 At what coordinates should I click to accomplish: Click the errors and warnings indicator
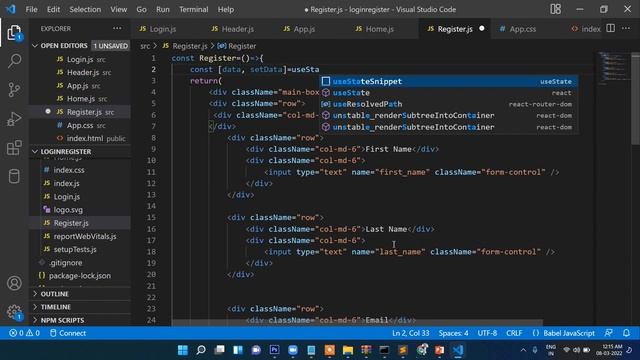click(x=24, y=333)
